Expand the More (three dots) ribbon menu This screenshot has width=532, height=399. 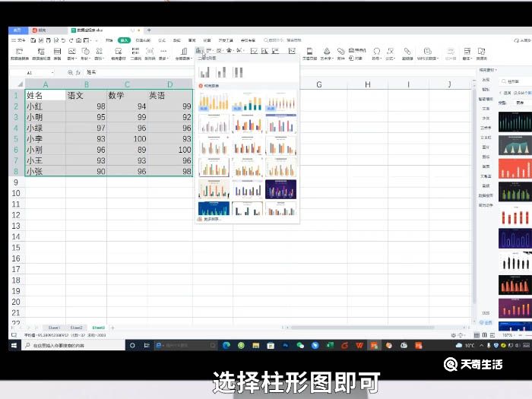(x=163, y=54)
